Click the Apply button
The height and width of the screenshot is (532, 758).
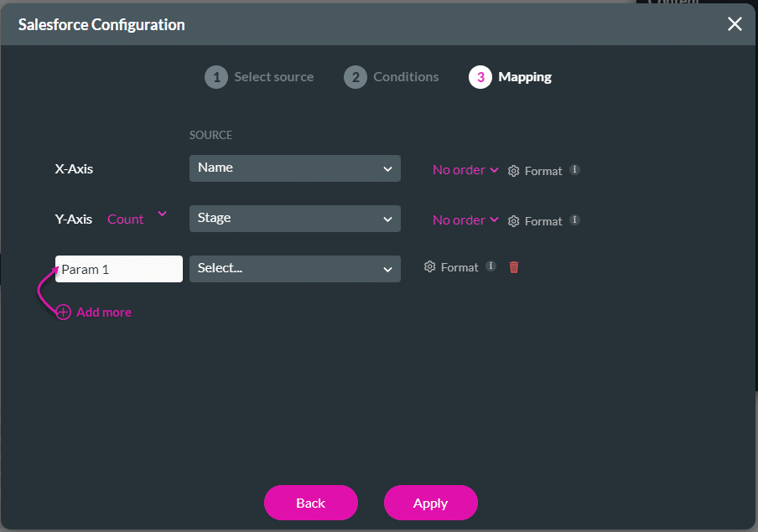tap(431, 503)
